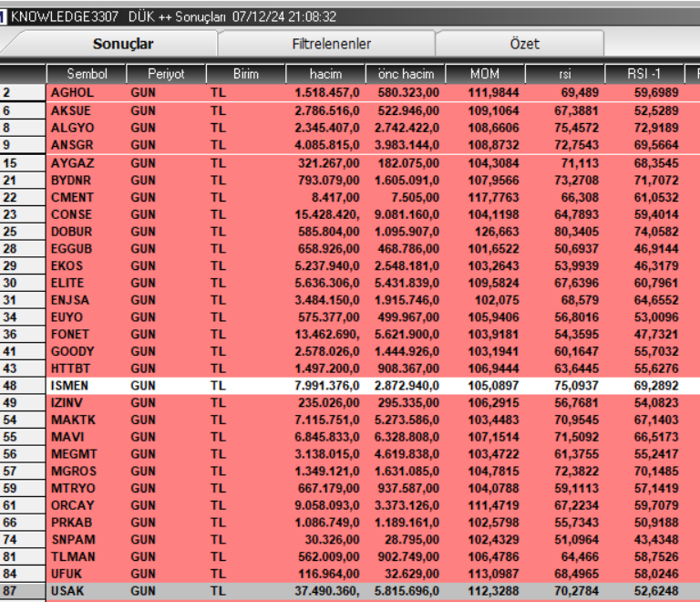Image resolution: width=700 pixels, height=602 pixels.
Task: Click RSI -1 value 69,2892
Action: click(656, 386)
